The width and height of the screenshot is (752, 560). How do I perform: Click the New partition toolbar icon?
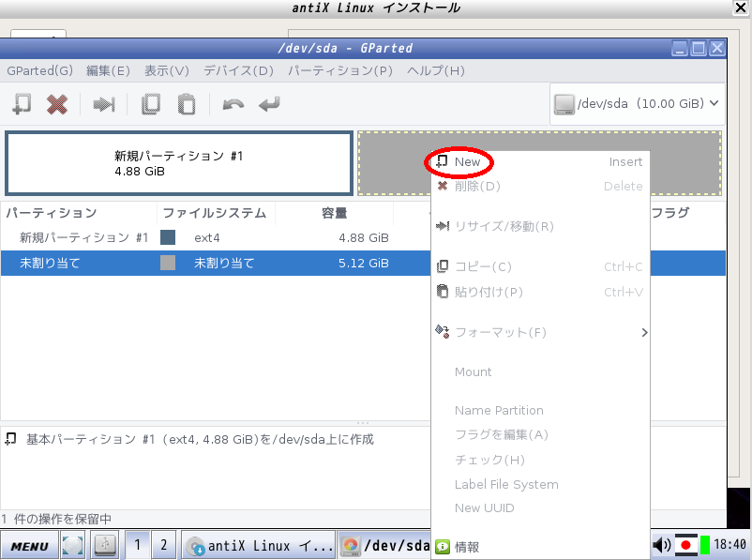22,103
